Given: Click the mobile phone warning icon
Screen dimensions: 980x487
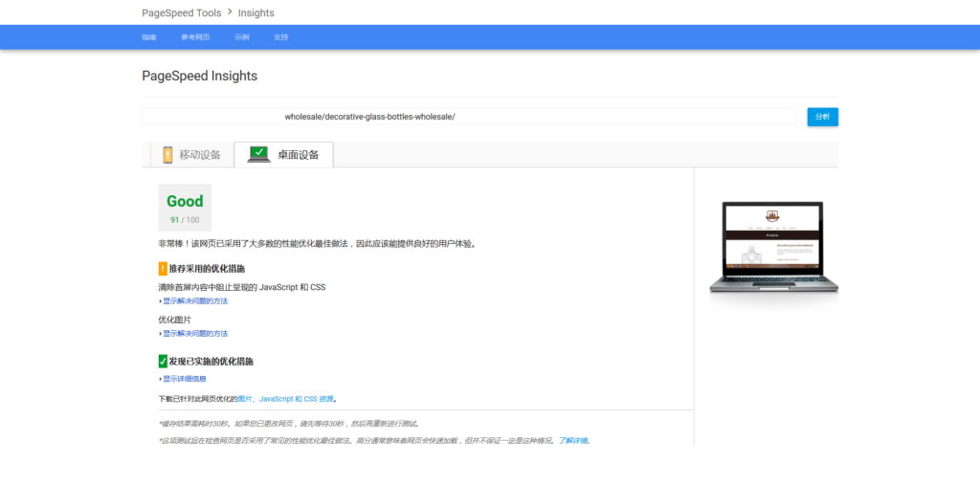Looking at the screenshot, I should click(x=167, y=154).
